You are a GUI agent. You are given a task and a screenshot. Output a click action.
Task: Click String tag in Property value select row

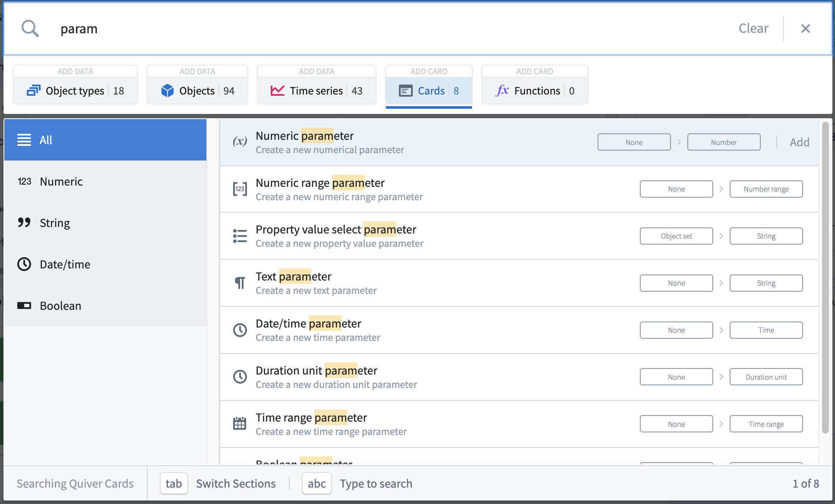pyautogui.click(x=766, y=236)
